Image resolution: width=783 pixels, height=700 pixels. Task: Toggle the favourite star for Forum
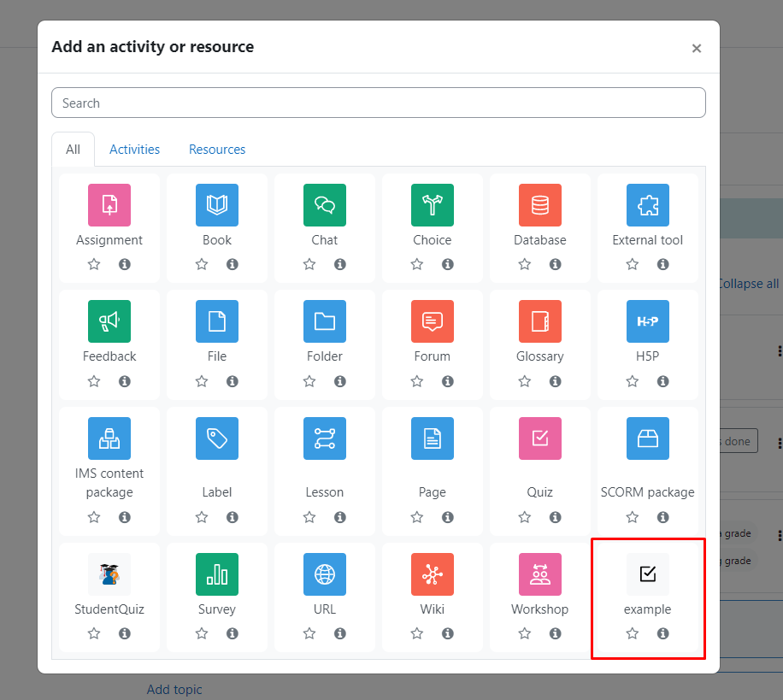point(417,381)
